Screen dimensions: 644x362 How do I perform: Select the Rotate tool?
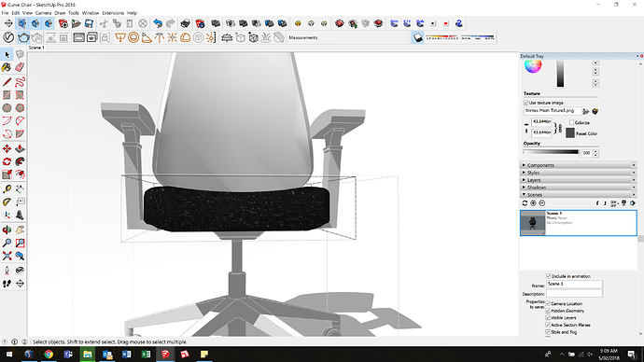point(7,161)
